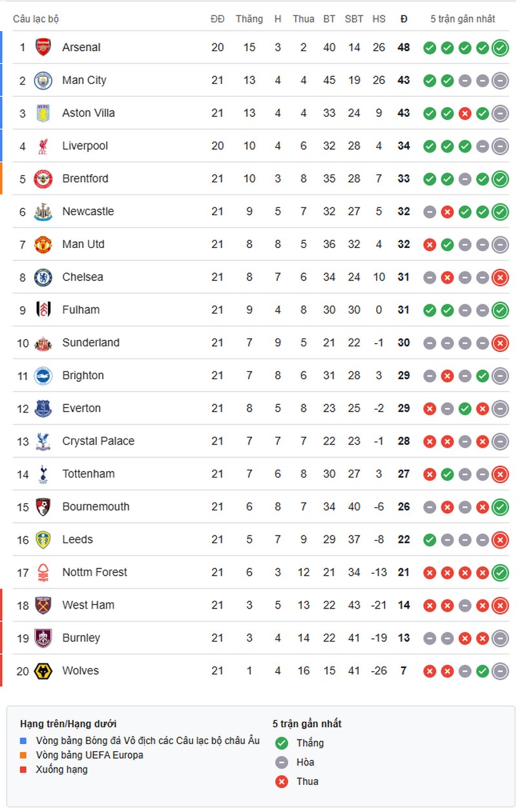
Task: Click Arsenal's latest match win indicator
Action: [x=500, y=47]
